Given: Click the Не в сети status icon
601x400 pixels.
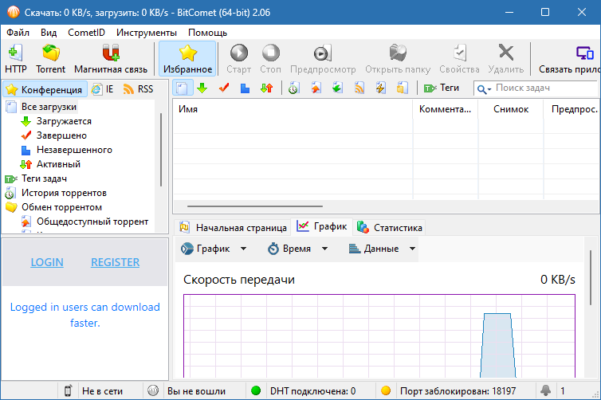Looking at the screenshot, I should pos(67,391).
